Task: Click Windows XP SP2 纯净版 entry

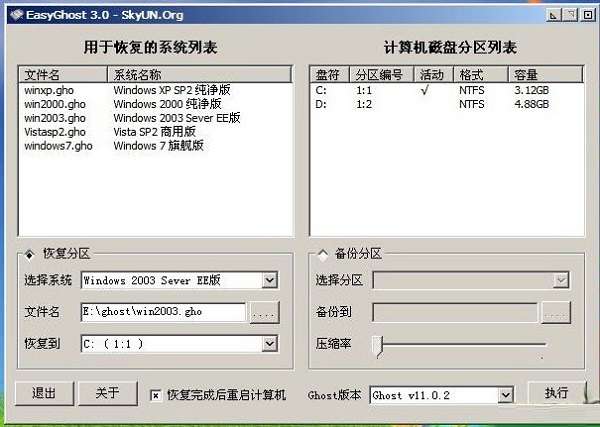Action: (172, 90)
